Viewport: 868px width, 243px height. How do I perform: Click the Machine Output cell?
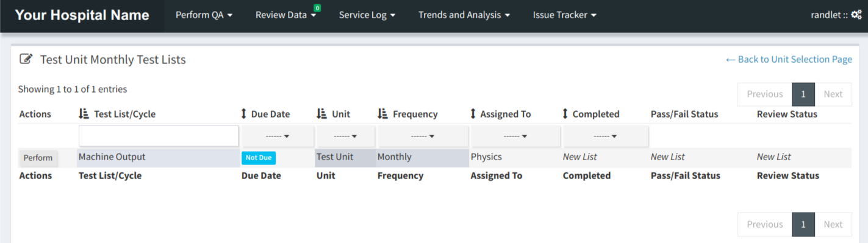coord(159,157)
